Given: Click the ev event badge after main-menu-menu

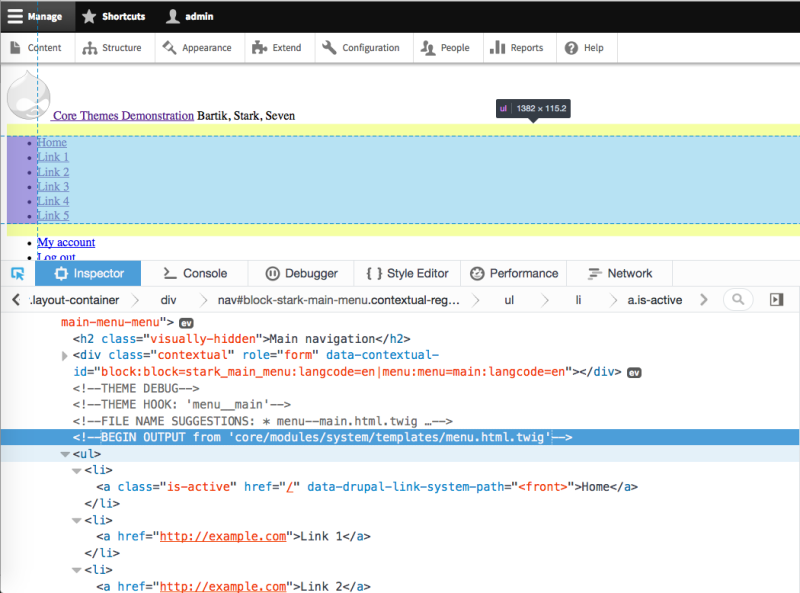Looking at the screenshot, I should coord(186,323).
